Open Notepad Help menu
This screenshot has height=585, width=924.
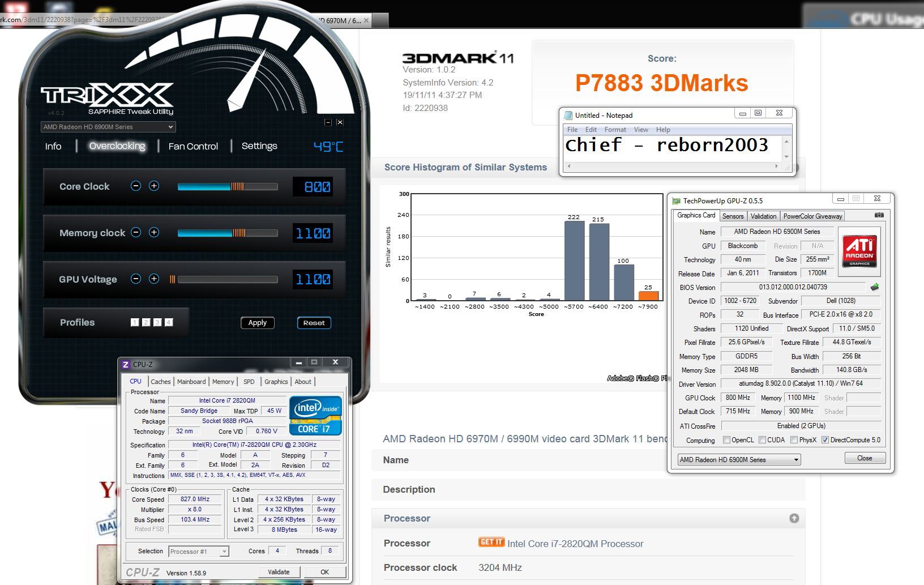coord(663,130)
